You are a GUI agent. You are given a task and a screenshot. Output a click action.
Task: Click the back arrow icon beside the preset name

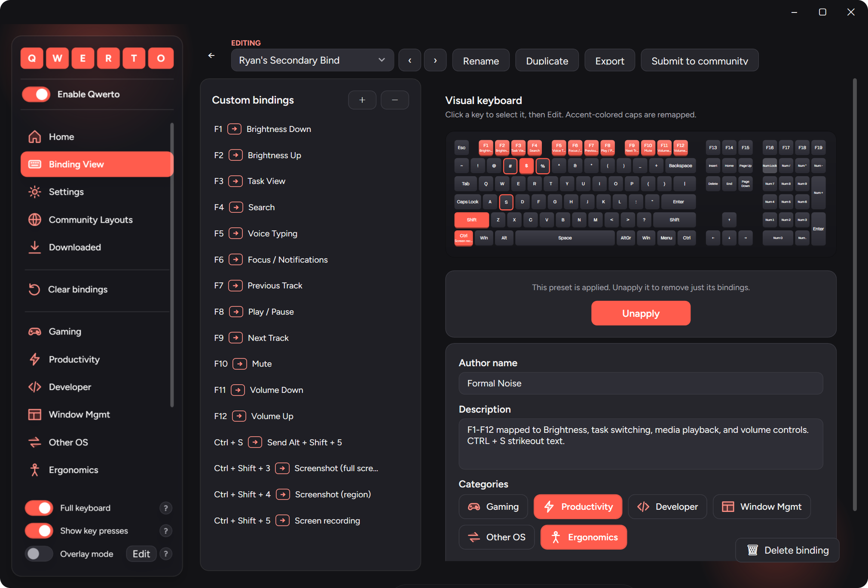tap(211, 55)
